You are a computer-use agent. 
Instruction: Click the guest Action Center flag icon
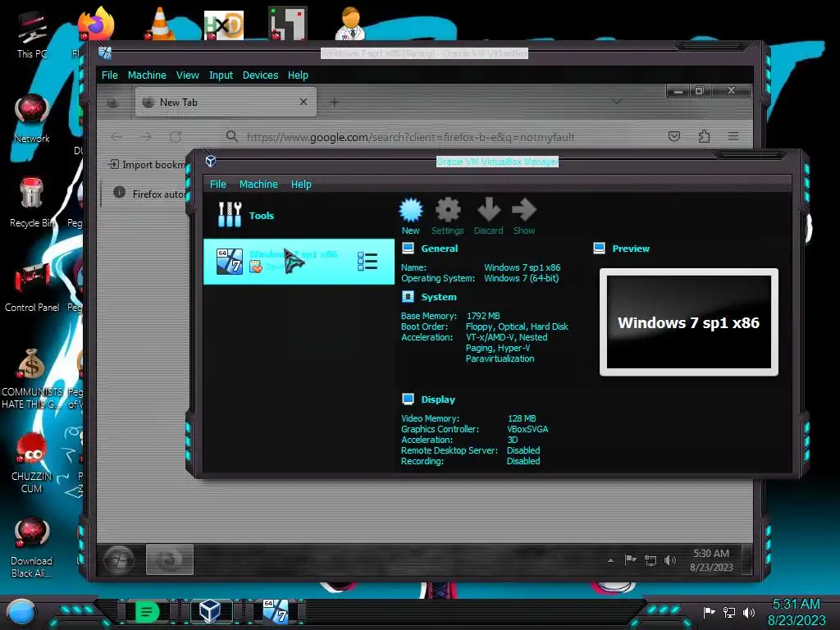pyautogui.click(x=631, y=560)
